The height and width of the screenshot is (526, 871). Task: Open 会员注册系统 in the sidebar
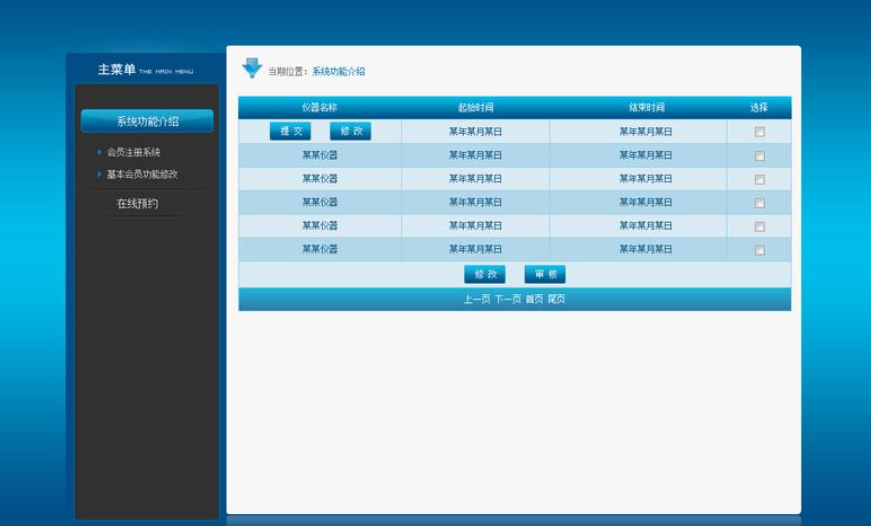[133, 153]
